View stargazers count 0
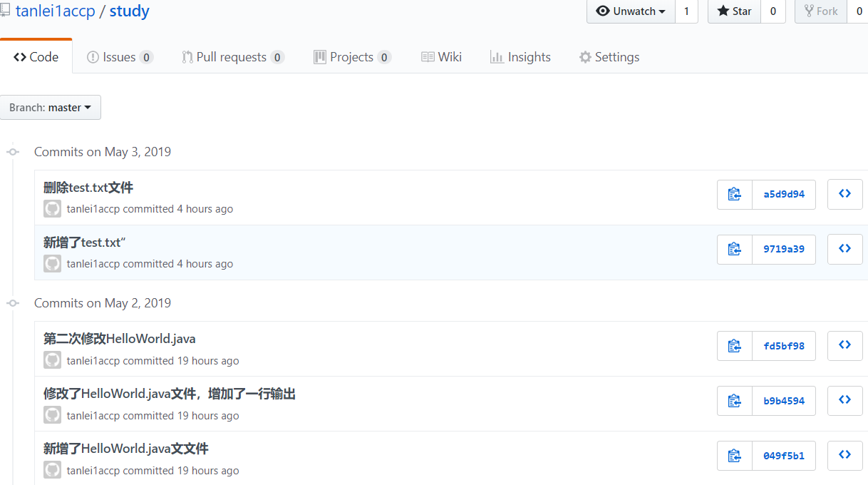Screen dimensions: 868x485 [x=773, y=11]
